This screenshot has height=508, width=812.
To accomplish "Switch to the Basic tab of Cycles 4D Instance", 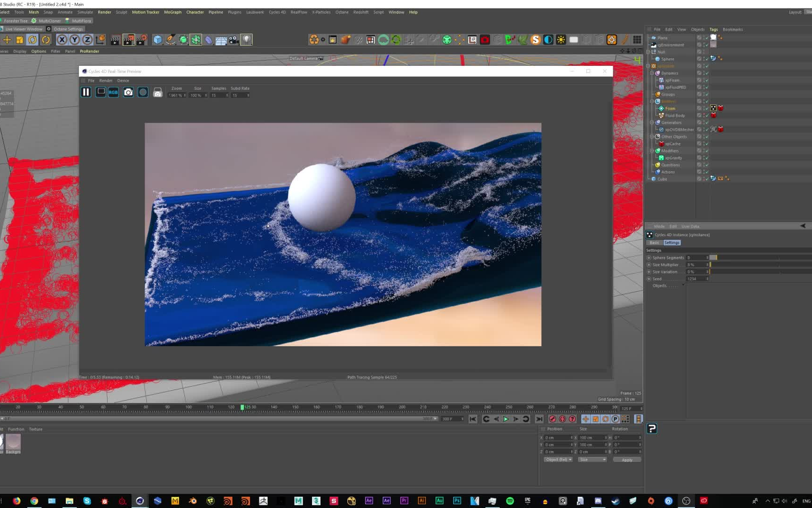I will click(654, 242).
